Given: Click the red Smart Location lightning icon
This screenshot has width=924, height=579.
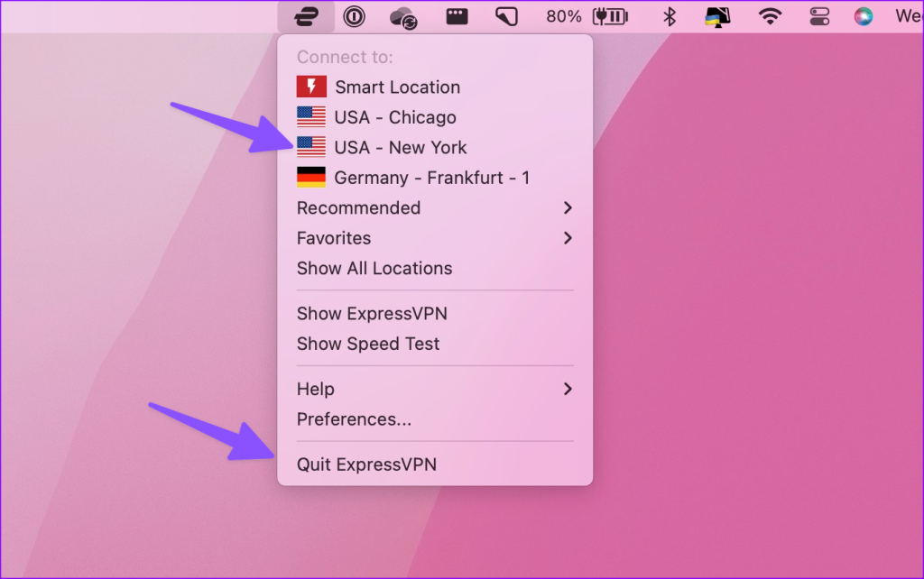Looking at the screenshot, I should tap(311, 87).
